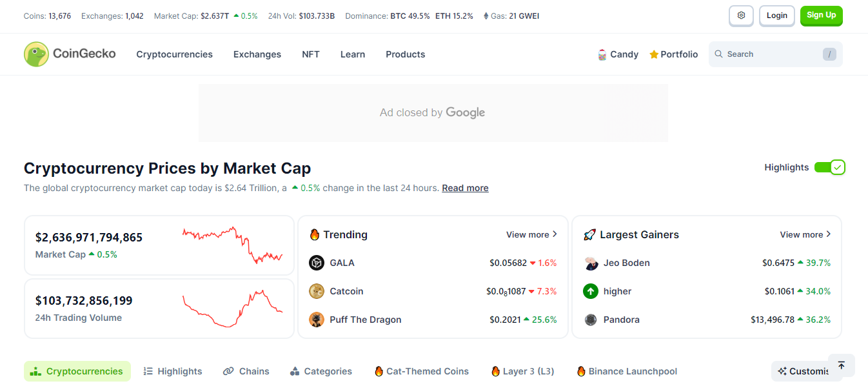Click the $103,732,856,199 trading volume value
This screenshot has height=388, width=868.
84,301
